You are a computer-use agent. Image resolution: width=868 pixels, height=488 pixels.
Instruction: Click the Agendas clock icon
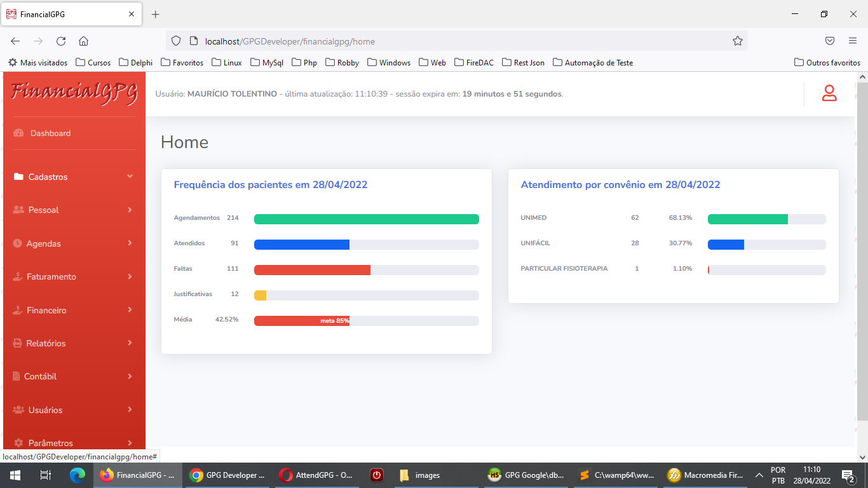pos(18,244)
